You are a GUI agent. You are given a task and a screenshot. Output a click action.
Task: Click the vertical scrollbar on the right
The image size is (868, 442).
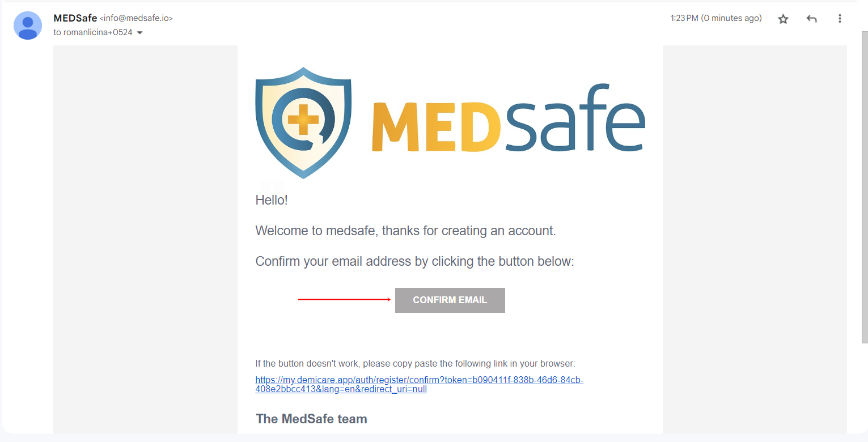pyautogui.click(x=864, y=187)
